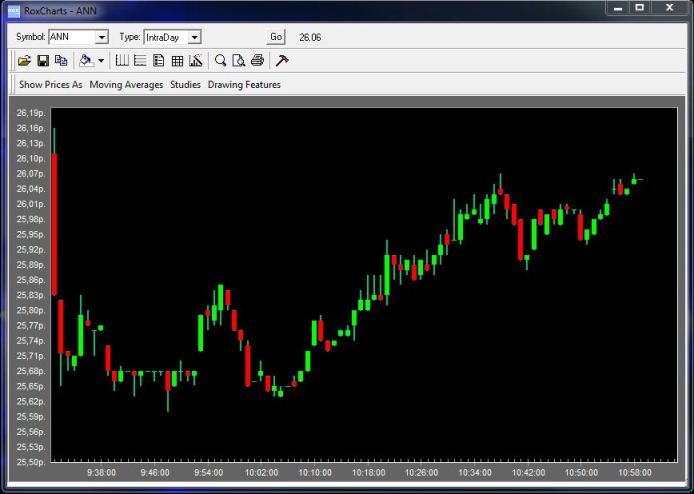Minimize the RoxCharts window

(x=618, y=8)
